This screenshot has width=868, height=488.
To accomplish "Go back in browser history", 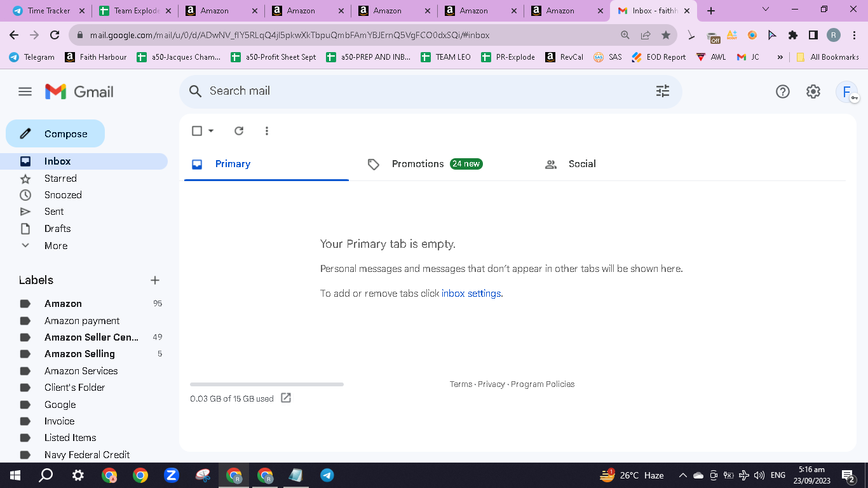I will click(14, 35).
